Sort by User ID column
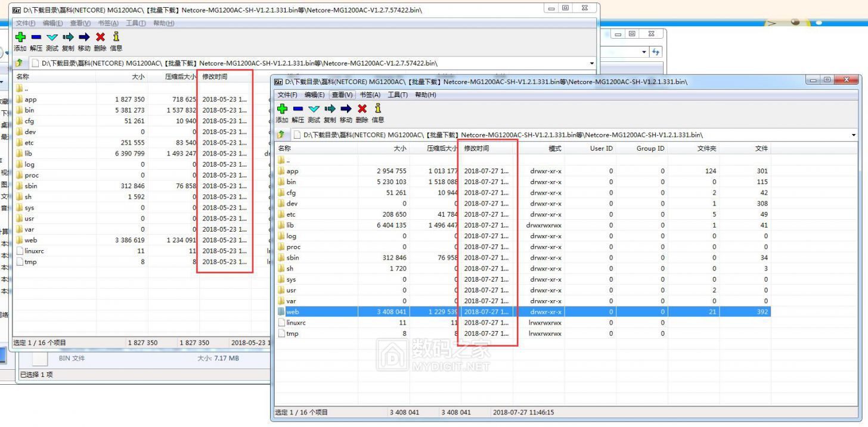 (590, 148)
